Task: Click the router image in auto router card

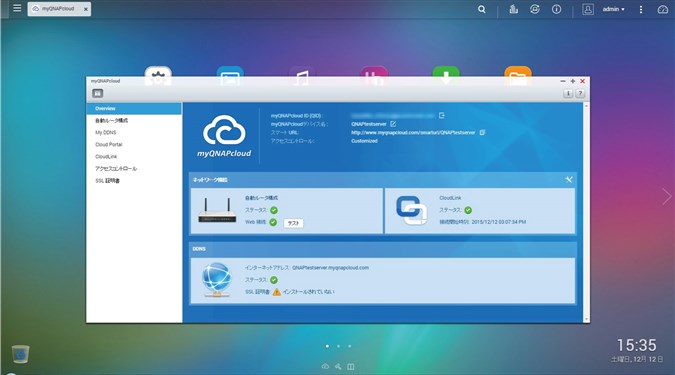Action: tap(217, 210)
